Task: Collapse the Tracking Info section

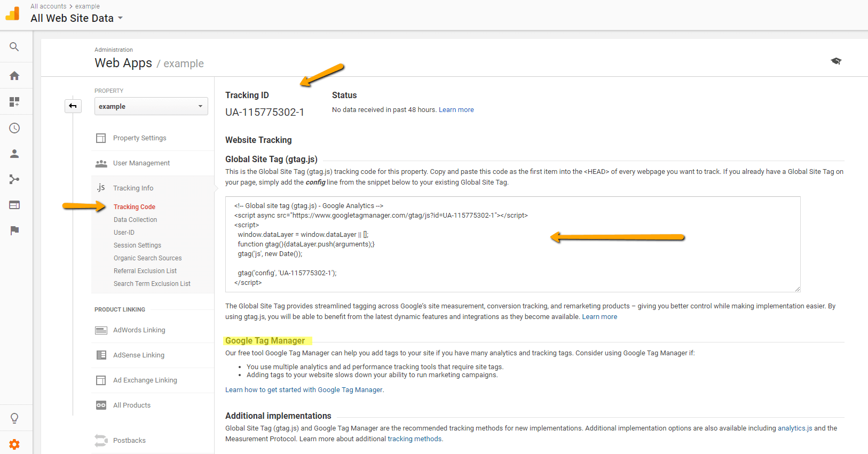Action: point(133,188)
